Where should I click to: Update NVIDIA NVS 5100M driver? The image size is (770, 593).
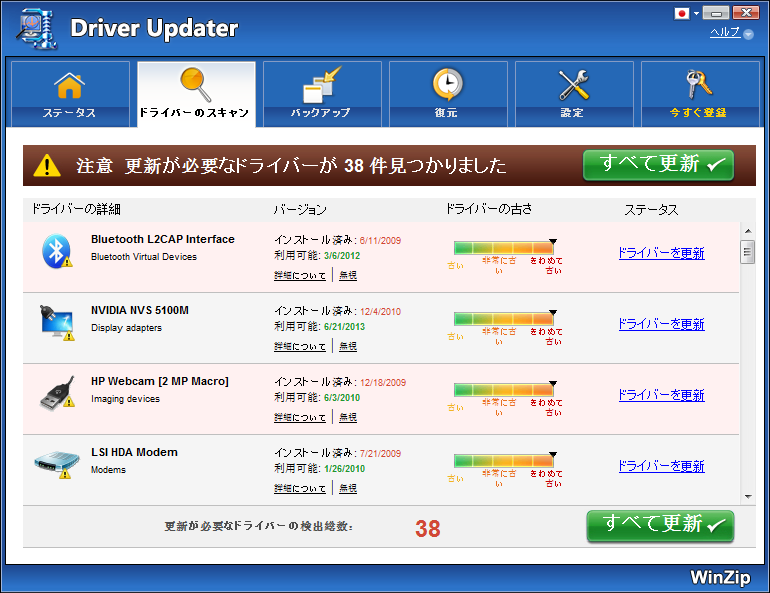[x=661, y=324]
